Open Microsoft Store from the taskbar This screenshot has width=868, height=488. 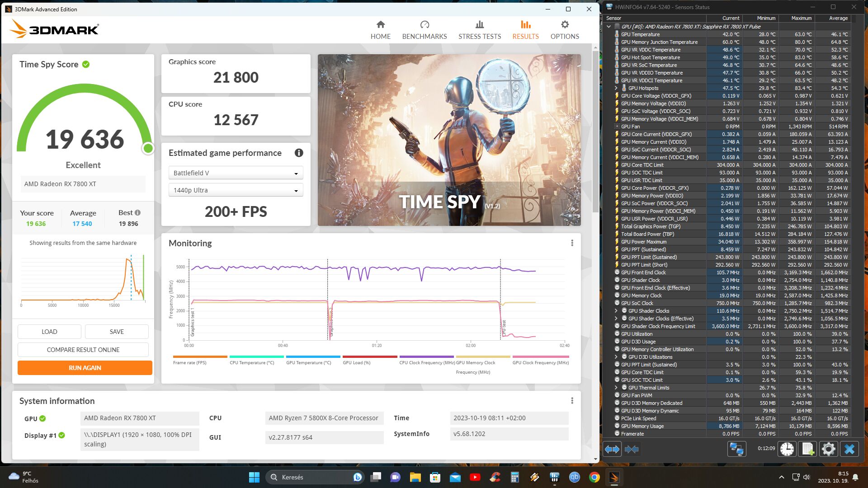pos(435,477)
